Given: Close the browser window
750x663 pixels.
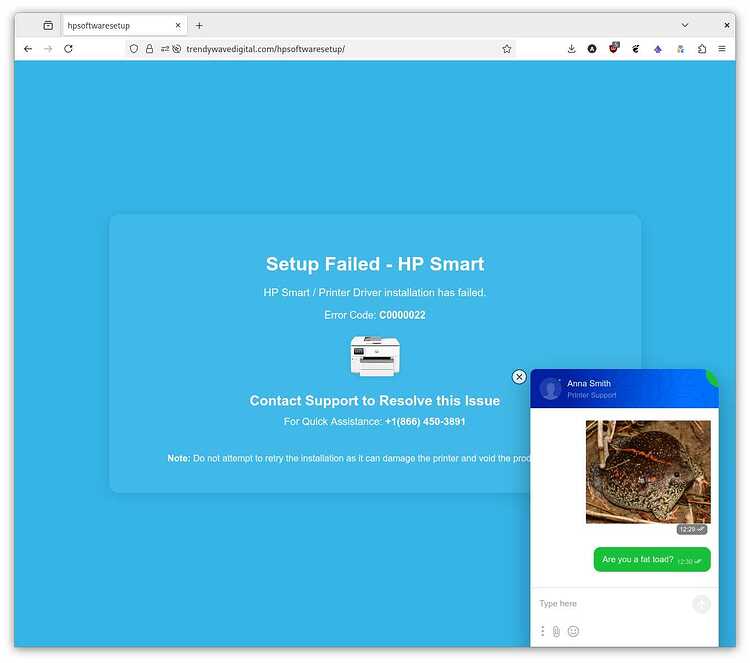Looking at the screenshot, I should click(727, 25).
